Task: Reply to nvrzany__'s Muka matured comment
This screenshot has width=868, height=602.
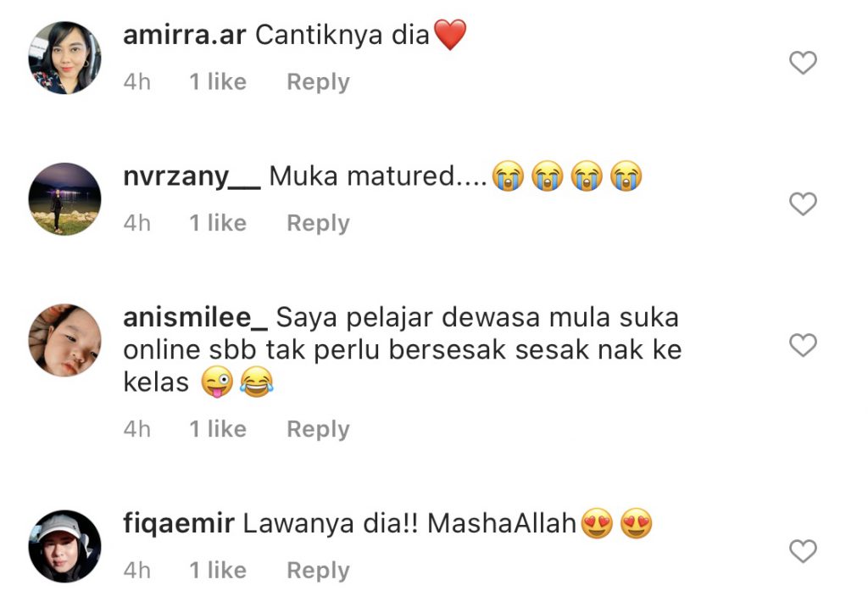Action: [x=319, y=223]
